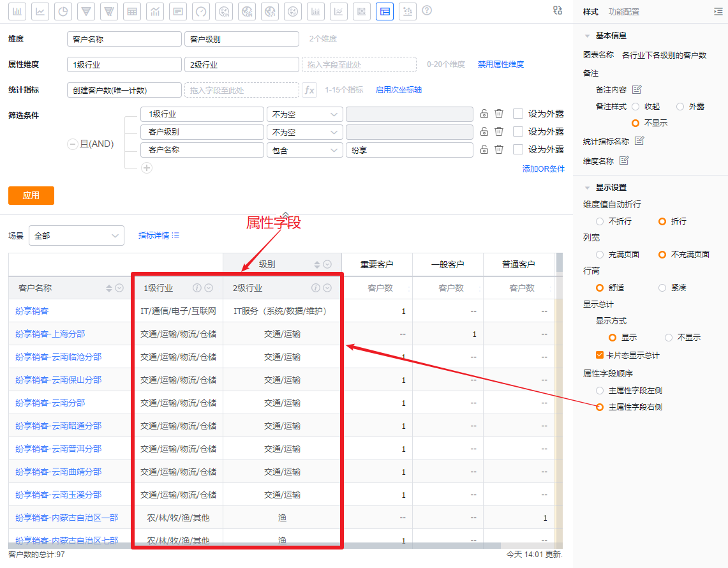The width and height of the screenshot is (728, 568).
Task: Add a new filter condition with plus icon
Action: click(x=147, y=168)
